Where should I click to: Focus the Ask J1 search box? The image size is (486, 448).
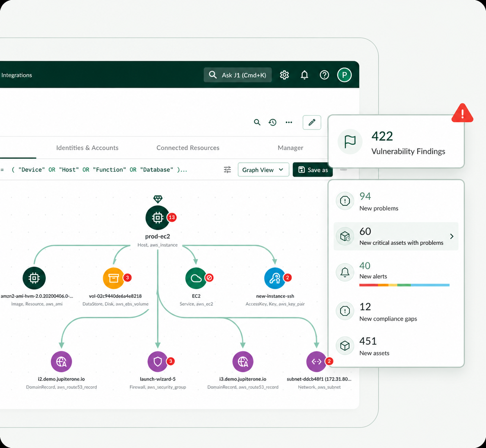pos(238,75)
